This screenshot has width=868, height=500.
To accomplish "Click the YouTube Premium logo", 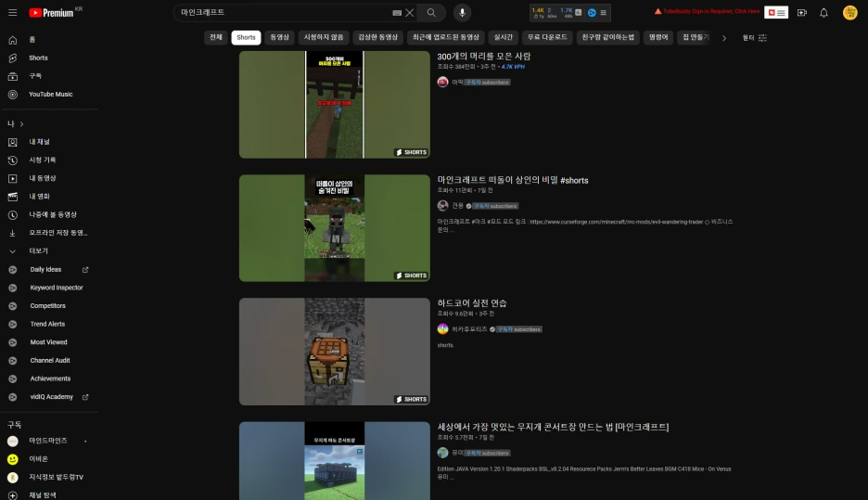I will 51,12.
